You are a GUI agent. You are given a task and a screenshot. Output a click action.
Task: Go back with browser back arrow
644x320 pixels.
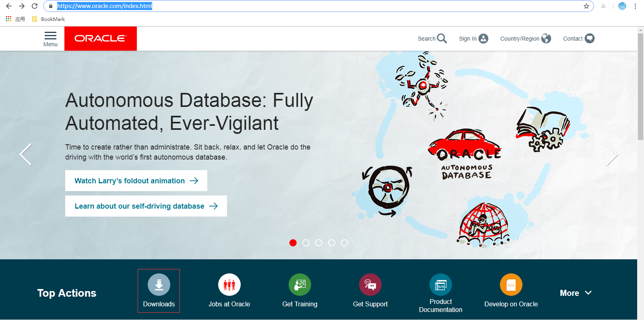point(9,6)
